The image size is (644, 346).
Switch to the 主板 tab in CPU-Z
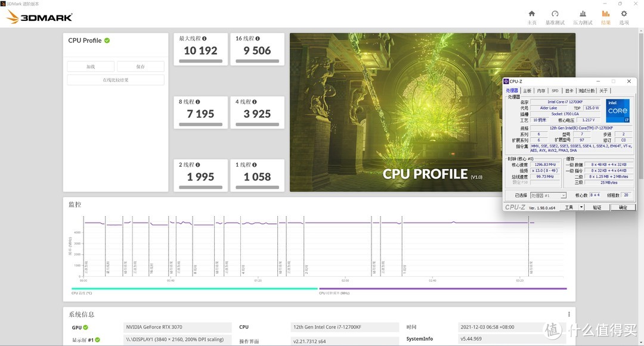coord(527,91)
